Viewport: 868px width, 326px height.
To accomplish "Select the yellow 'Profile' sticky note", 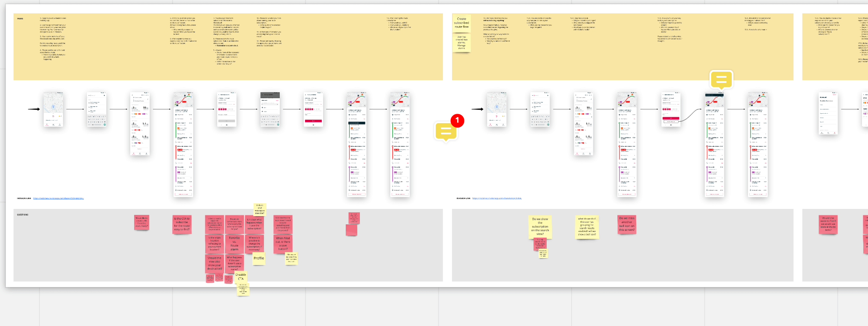I will (259, 258).
